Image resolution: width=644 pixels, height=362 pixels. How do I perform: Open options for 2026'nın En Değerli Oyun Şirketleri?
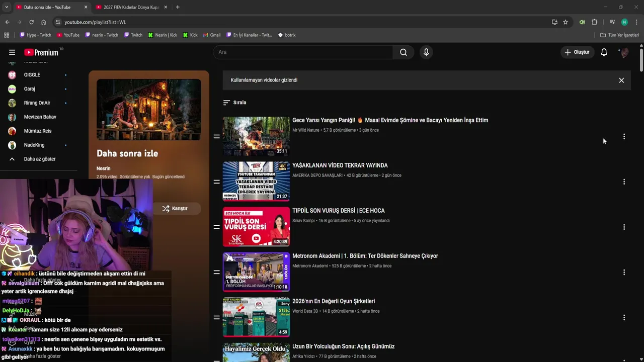pyautogui.click(x=624, y=317)
